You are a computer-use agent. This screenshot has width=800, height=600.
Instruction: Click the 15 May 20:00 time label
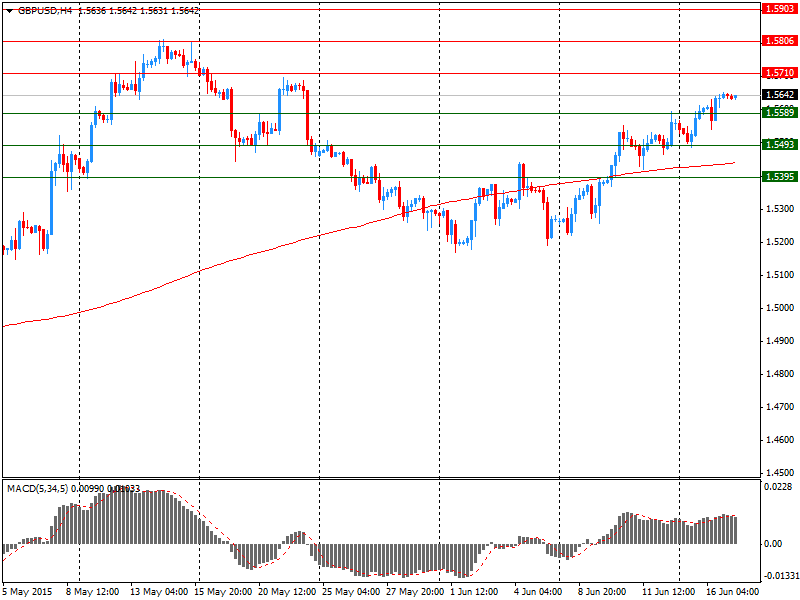click(x=223, y=592)
